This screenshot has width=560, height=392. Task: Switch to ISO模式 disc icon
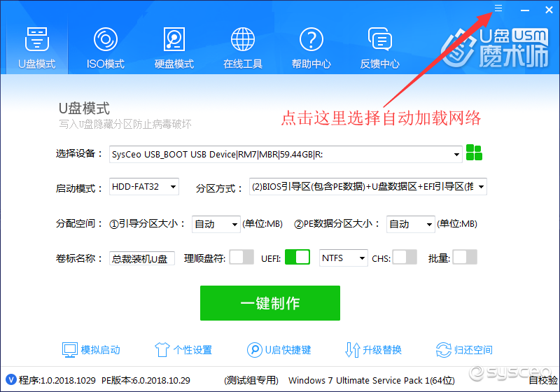106,39
